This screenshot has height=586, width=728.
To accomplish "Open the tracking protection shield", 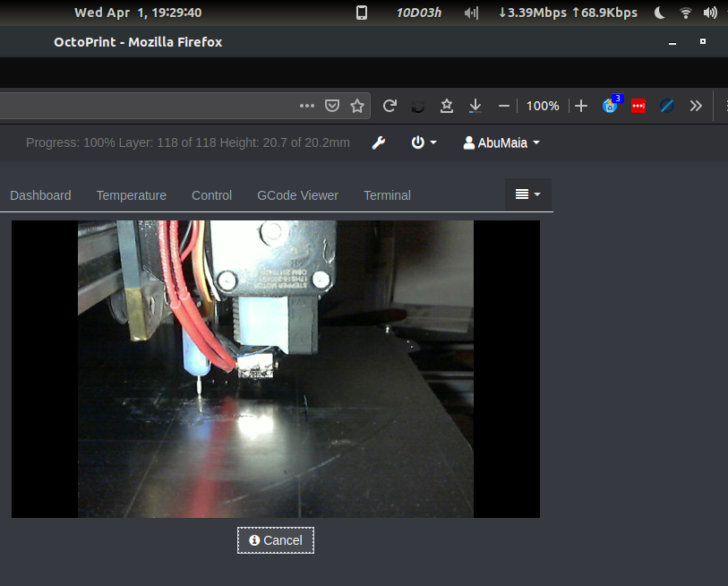I will tap(332, 106).
